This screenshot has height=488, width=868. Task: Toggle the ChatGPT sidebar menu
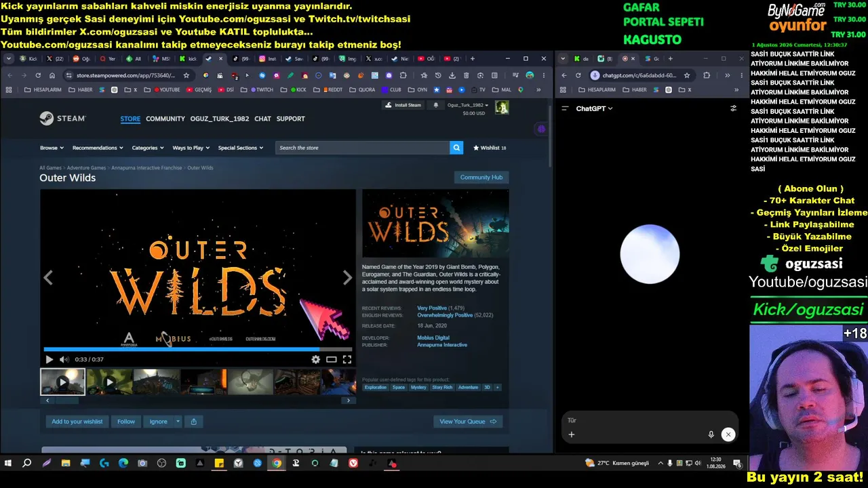565,108
